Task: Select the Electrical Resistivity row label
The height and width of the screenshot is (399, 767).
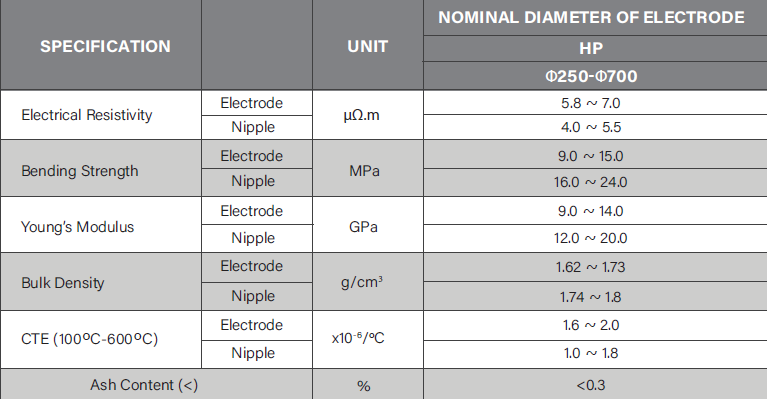Action: click(87, 115)
